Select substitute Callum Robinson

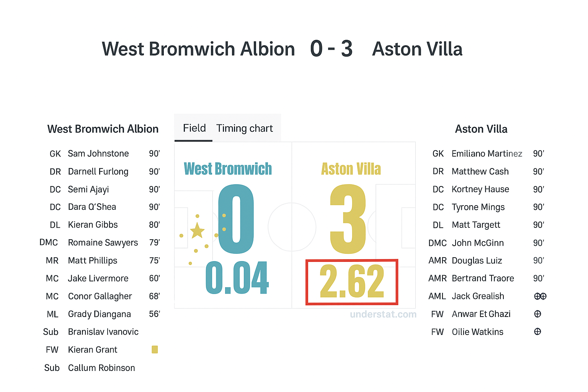pos(101,368)
